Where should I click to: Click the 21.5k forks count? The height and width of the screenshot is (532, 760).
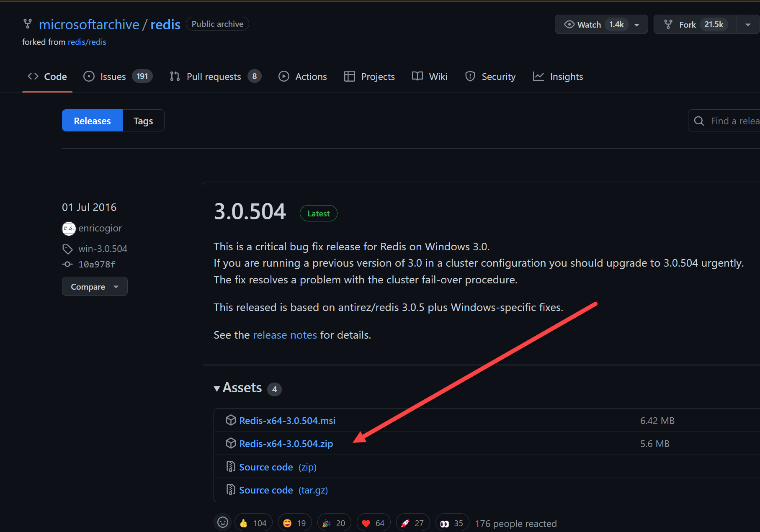[x=714, y=25]
